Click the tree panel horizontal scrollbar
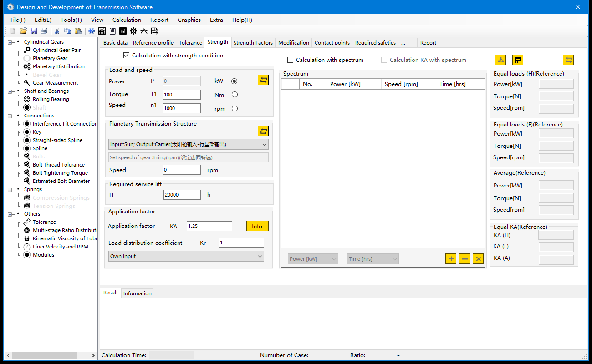 click(45, 355)
